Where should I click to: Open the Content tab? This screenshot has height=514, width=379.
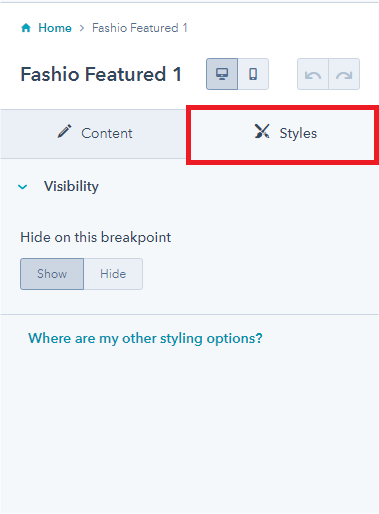tap(93, 133)
